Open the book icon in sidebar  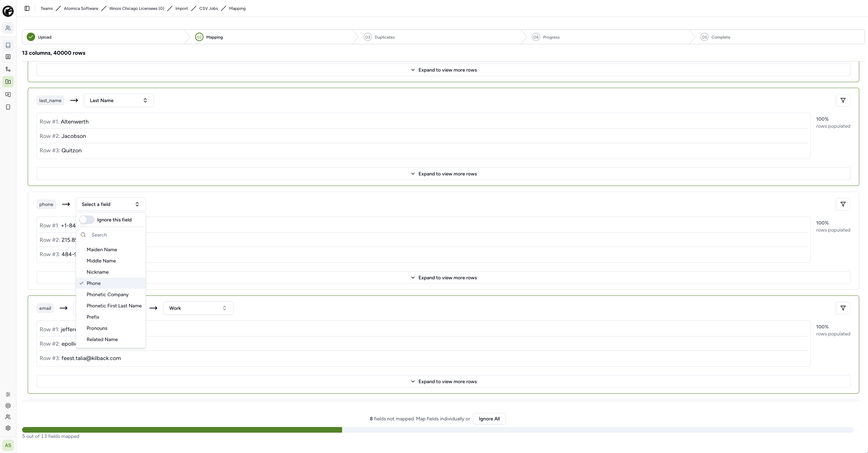8,45
